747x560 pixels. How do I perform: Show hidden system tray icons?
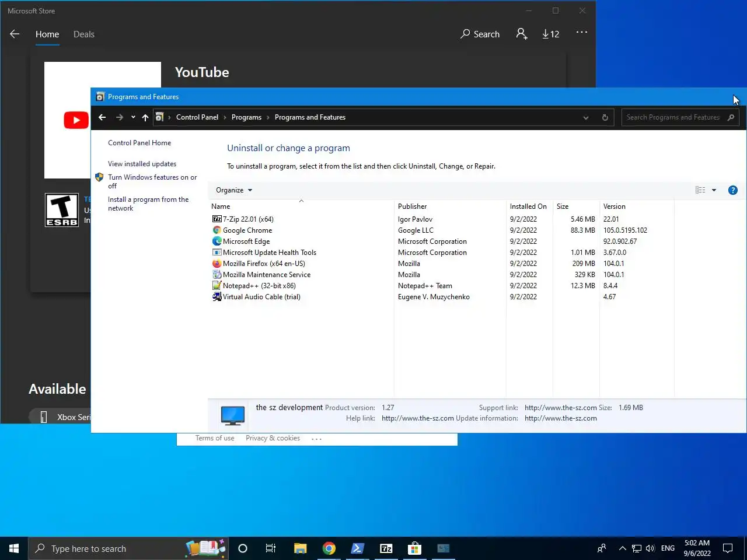622,548
